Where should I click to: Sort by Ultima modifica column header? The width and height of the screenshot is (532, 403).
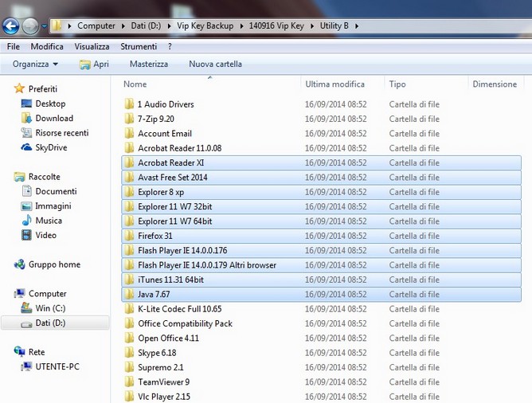(334, 84)
